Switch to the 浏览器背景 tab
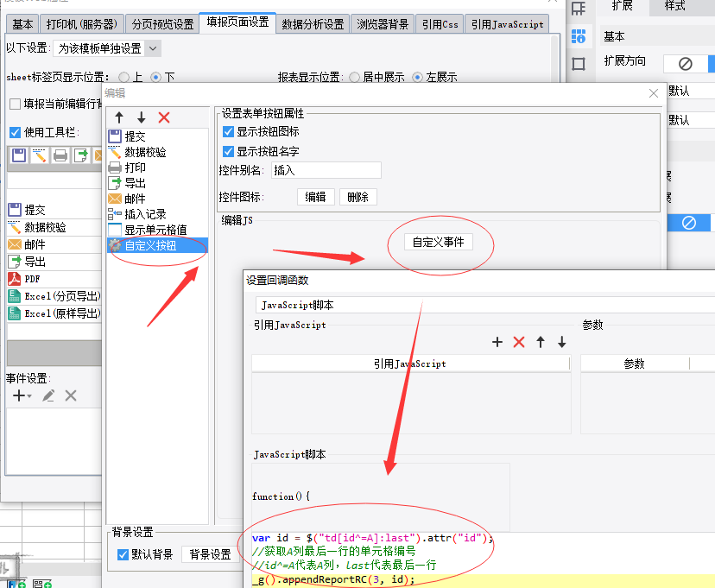Image resolution: width=715 pixels, height=588 pixels. 383,24
